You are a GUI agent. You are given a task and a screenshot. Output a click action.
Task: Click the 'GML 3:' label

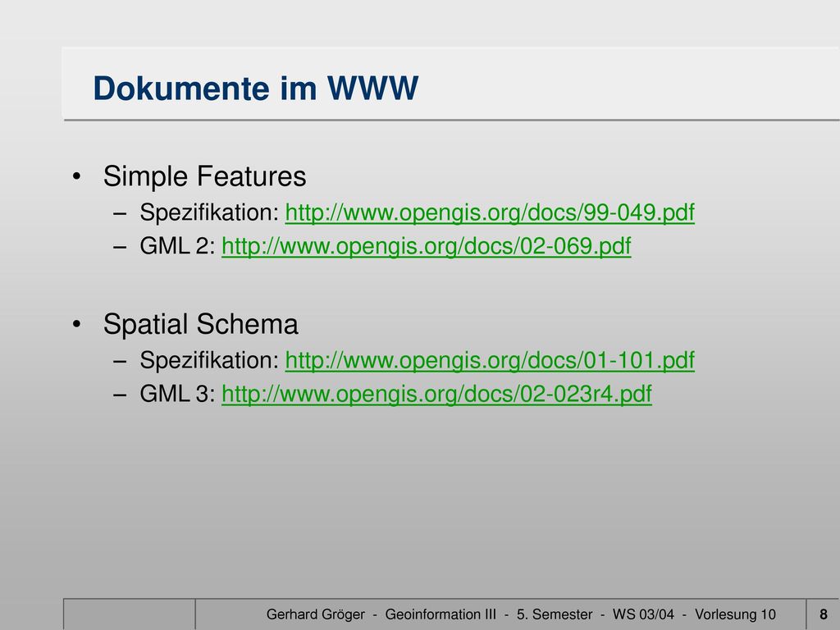[177, 394]
